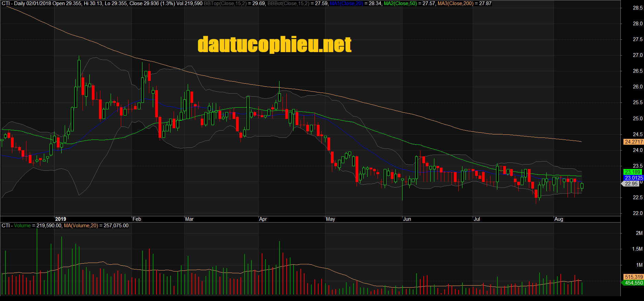
Task: Select the MA2(Close,50) indicator label
Action: click(x=400, y=3)
